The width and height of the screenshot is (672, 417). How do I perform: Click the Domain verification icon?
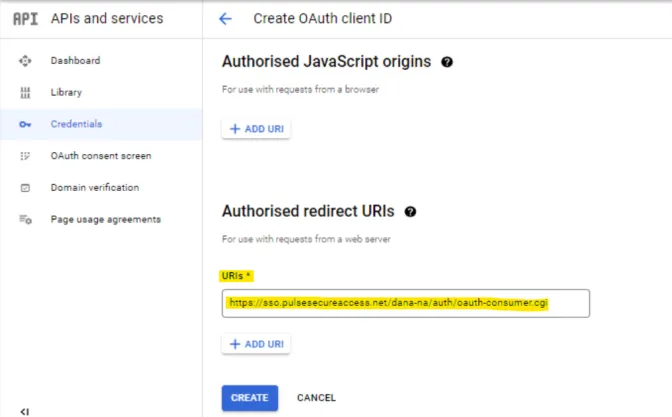point(25,188)
